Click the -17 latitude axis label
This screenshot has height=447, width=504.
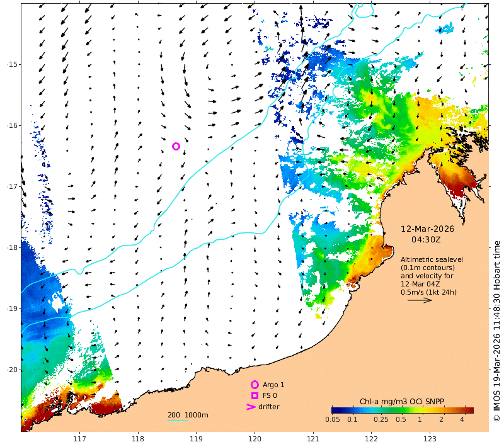pos(13,186)
